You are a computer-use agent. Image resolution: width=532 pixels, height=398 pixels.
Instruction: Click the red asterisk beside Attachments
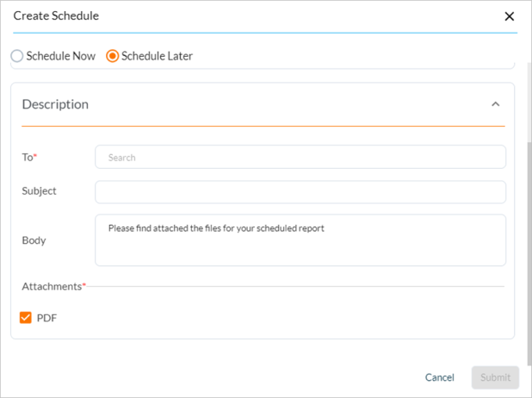(x=84, y=284)
